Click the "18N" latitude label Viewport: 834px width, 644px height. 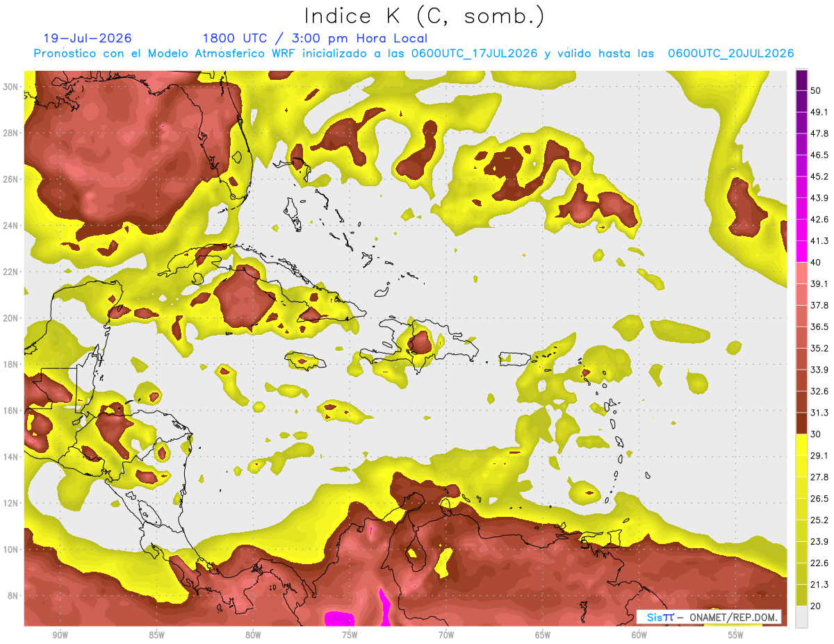(10, 365)
